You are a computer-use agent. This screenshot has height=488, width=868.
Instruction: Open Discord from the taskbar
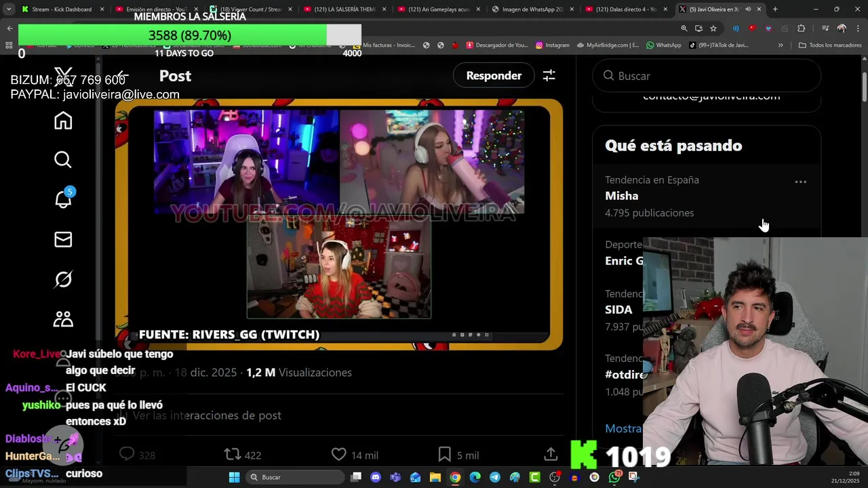(x=376, y=477)
